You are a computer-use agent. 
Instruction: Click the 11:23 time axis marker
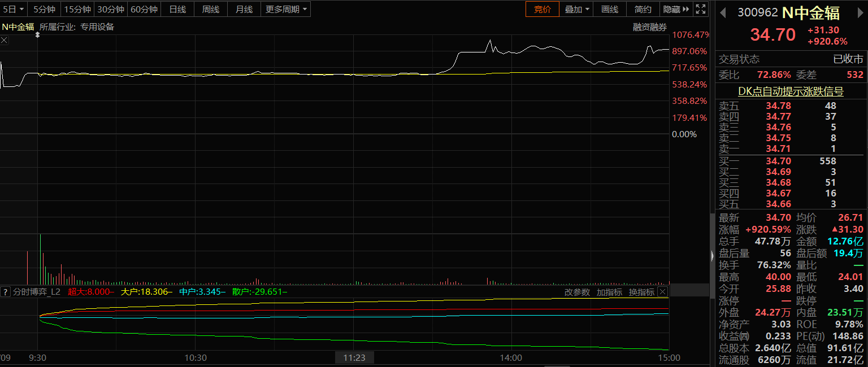tap(354, 357)
